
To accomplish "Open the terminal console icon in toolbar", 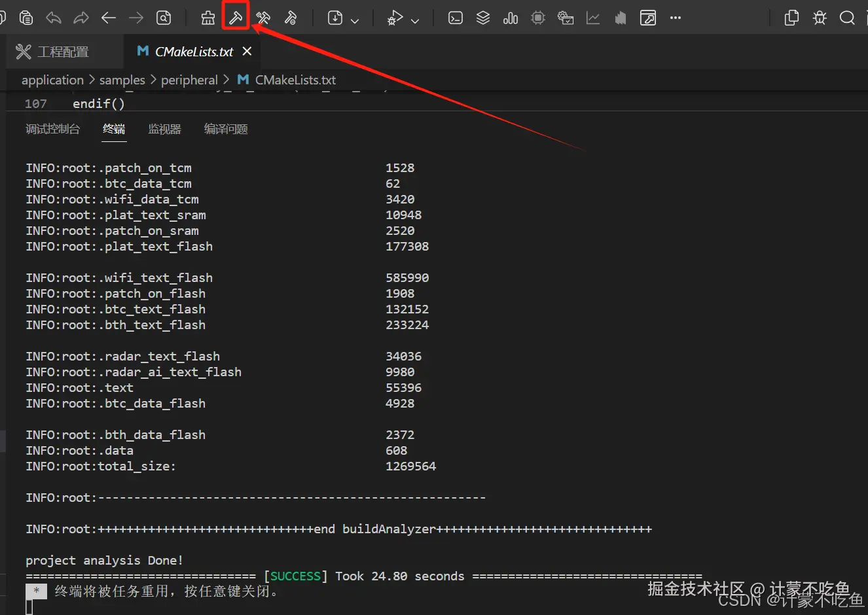I will tap(456, 18).
